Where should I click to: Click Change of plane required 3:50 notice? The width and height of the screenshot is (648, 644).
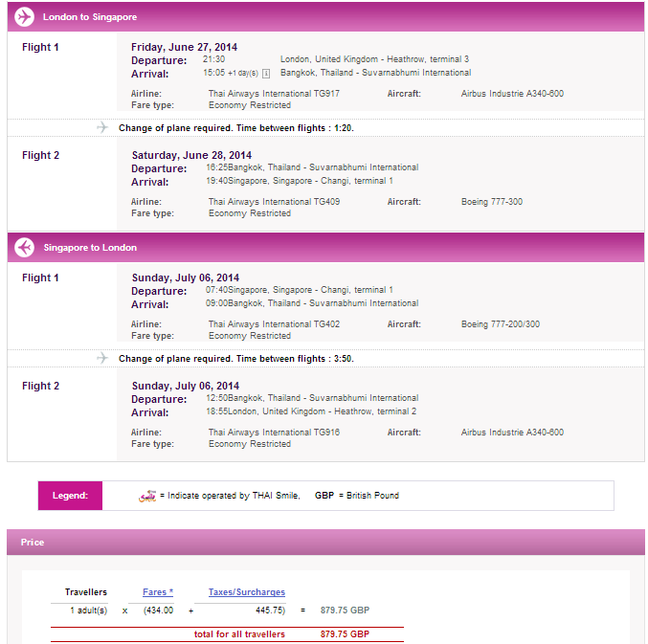pyautogui.click(x=236, y=359)
